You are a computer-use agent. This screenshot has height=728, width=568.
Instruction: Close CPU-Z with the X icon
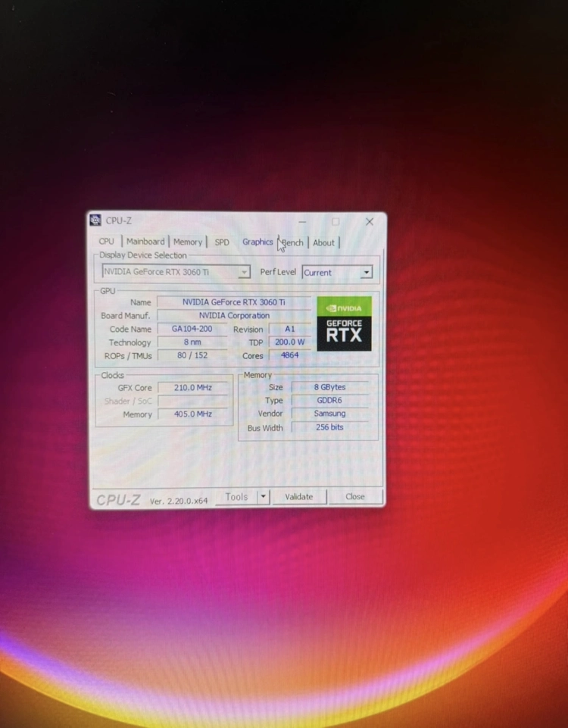pyautogui.click(x=370, y=222)
